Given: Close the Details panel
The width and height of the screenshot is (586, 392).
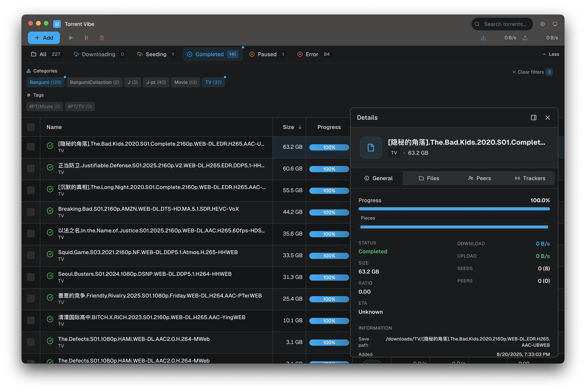Looking at the screenshot, I should [x=547, y=118].
